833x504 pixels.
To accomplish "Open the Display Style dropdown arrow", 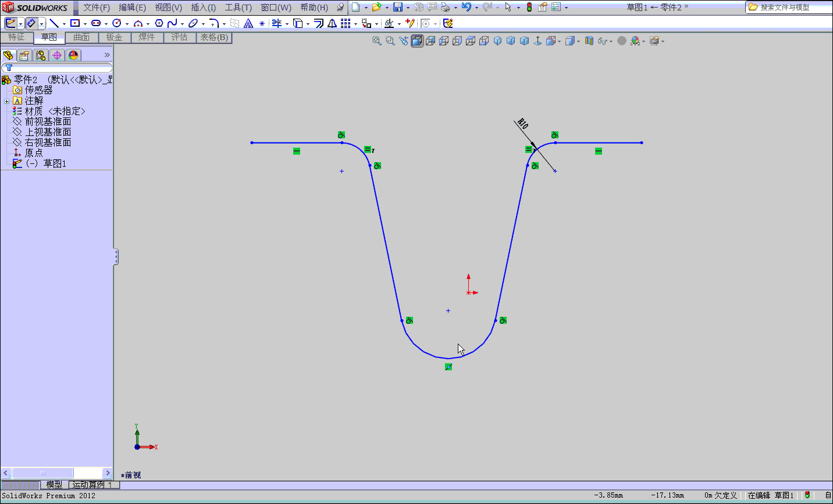I will click(578, 41).
